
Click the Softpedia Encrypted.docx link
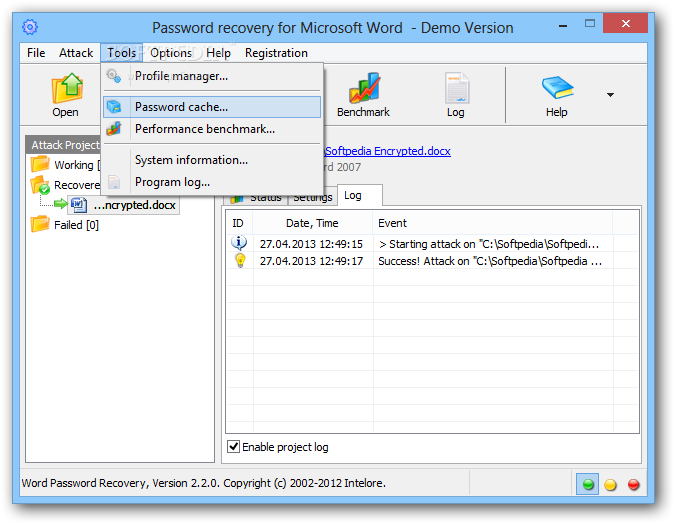point(388,151)
